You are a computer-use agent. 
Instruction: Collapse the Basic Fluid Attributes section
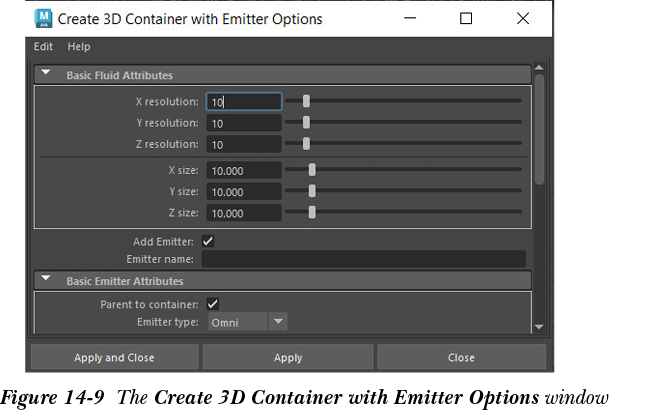tap(45, 74)
